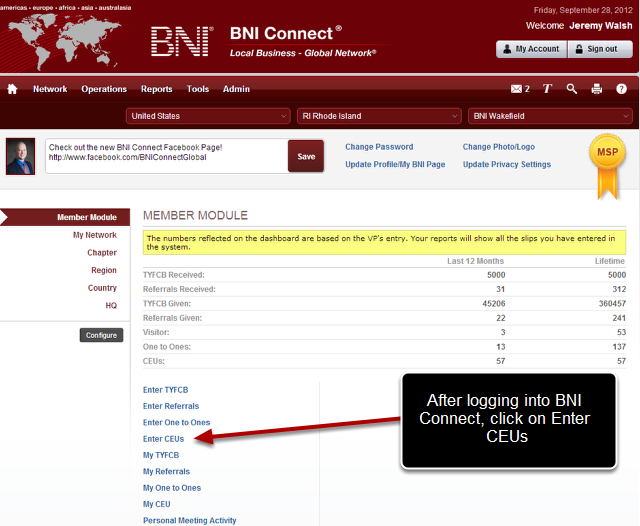Click into the status message text box
The height and width of the screenshot is (526, 640).
click(165, 156)
